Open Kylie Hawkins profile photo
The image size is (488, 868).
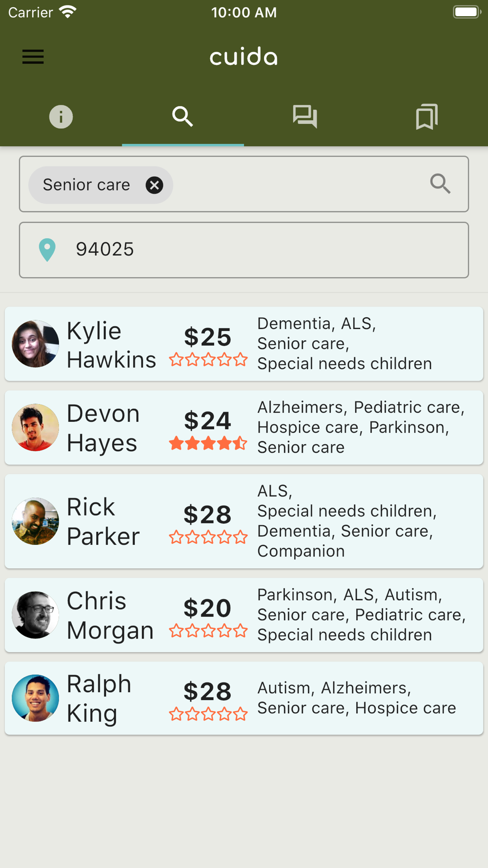click(x=35, y=344)
